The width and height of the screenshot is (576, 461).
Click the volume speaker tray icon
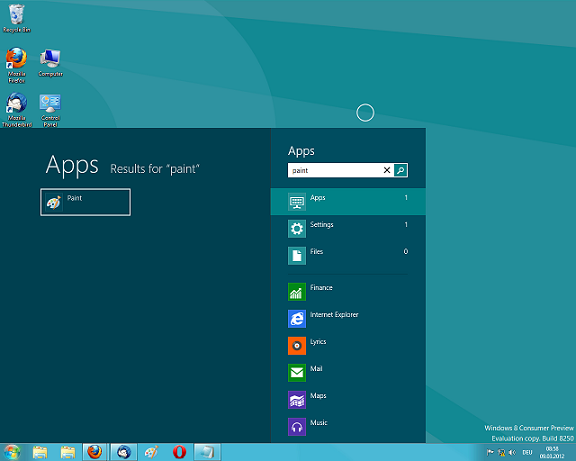[512, 453]
